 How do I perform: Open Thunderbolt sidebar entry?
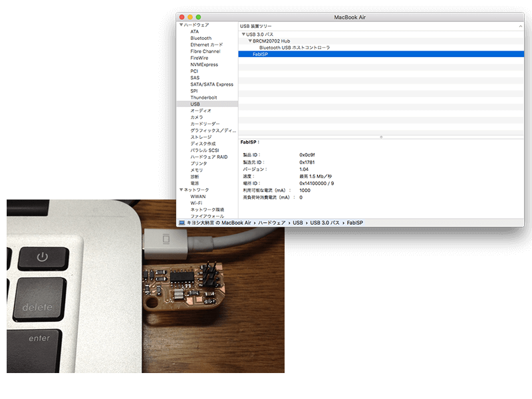(203, 97)
